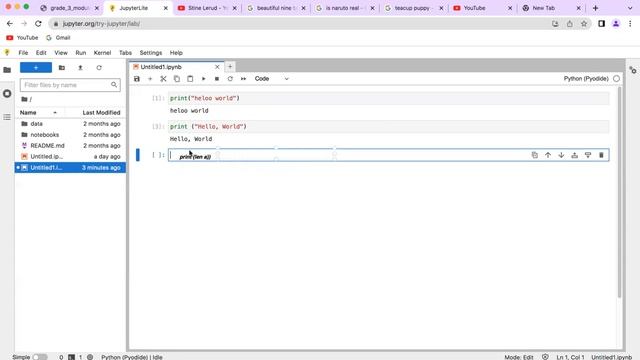Switch to the JupyterLite browser tab
This screenshot has width=640, height=360.
tap(138, 8)
